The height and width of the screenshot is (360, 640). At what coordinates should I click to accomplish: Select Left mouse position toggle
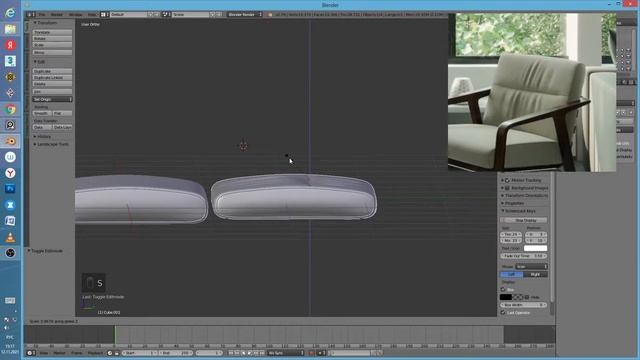511,274
